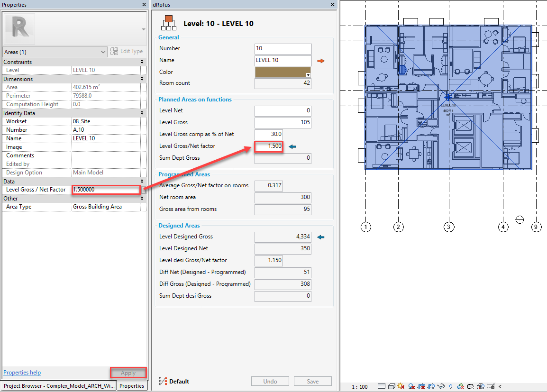Image resolution: width=547 pixels, height=392 pixels.
Task: Toggle the Sun Path off icon
Action: pyautogui.click(x=401, y=386)
